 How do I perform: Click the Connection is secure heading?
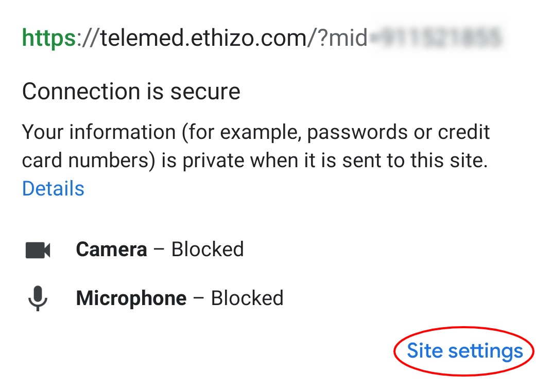[131, 92]
